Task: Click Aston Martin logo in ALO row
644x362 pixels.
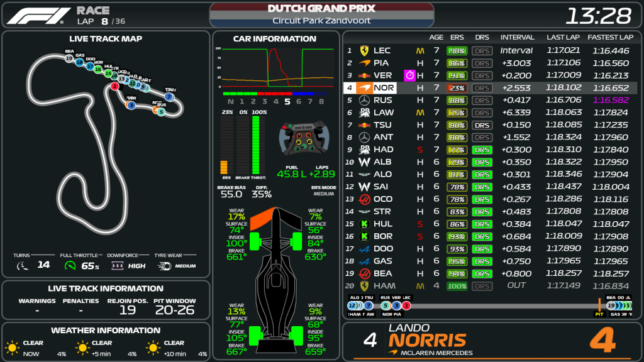Action: (x=364, y=175)
